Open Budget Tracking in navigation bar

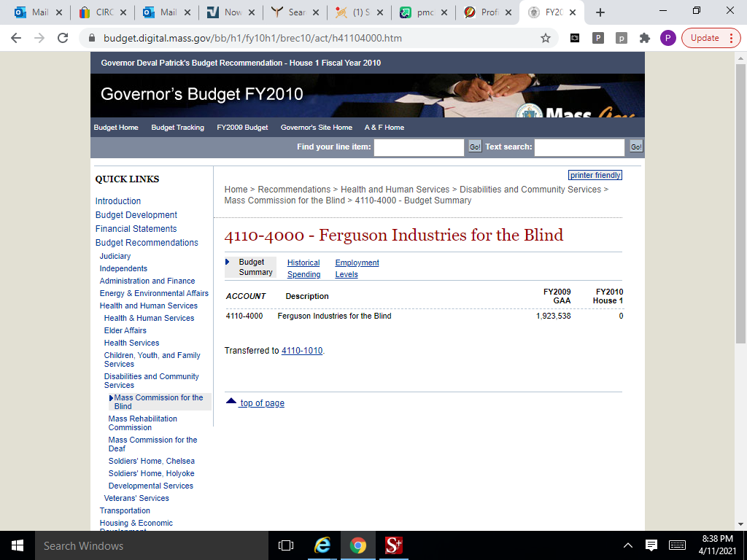coord(178,127)
